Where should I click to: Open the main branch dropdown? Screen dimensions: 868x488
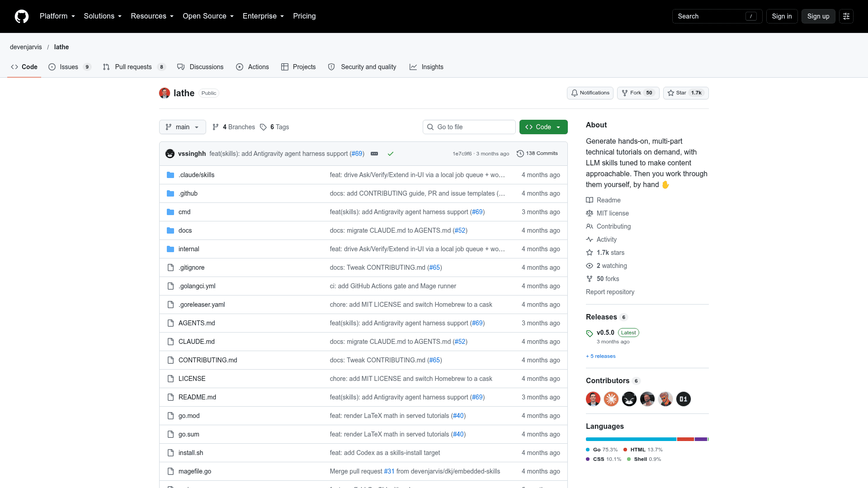[183, 127]
